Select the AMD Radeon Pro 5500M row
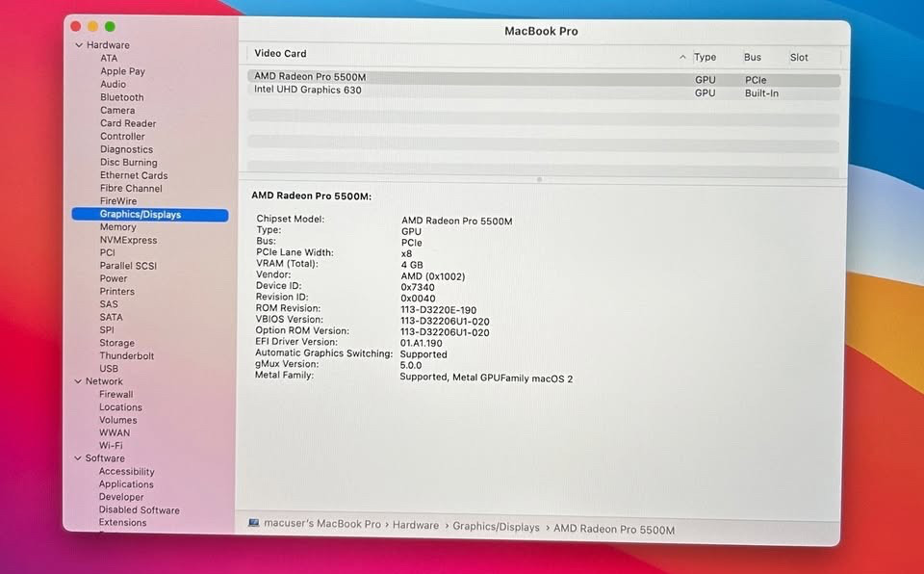Image resolution: width=924 pixels, height=574 pixels. 544,78
